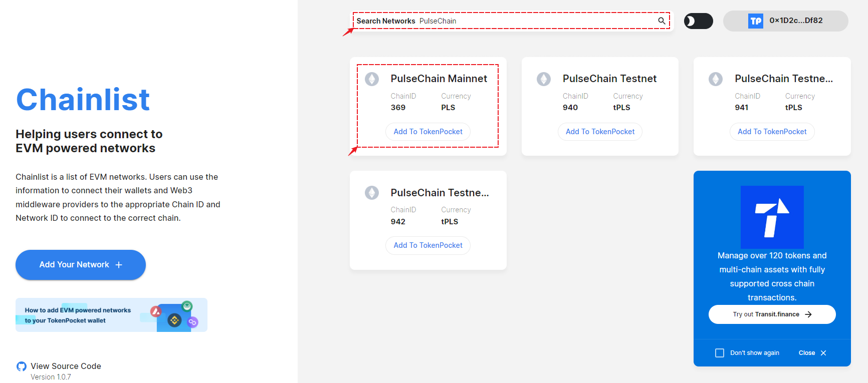
Task: Add PulseChain Testnet 940 to TokenPocket
Action: tap(600, 132)
